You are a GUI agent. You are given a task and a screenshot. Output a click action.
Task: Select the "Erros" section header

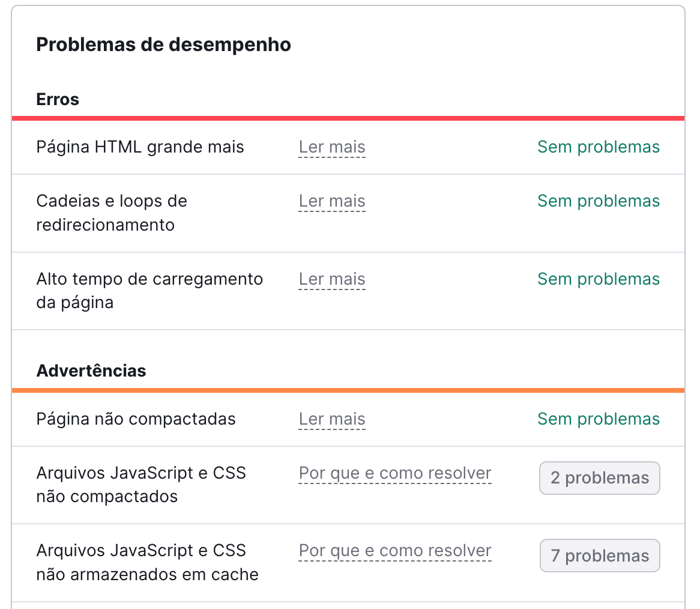57,99
